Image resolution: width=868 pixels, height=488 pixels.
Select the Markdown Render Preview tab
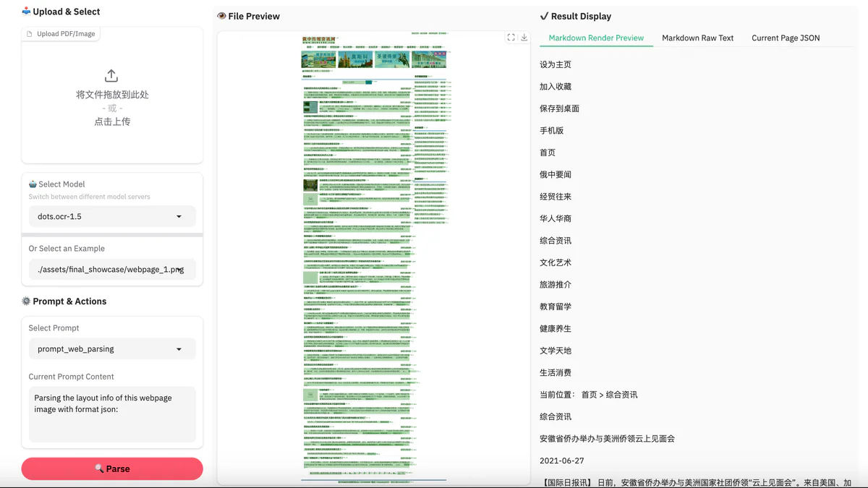(x=596, y=38)
